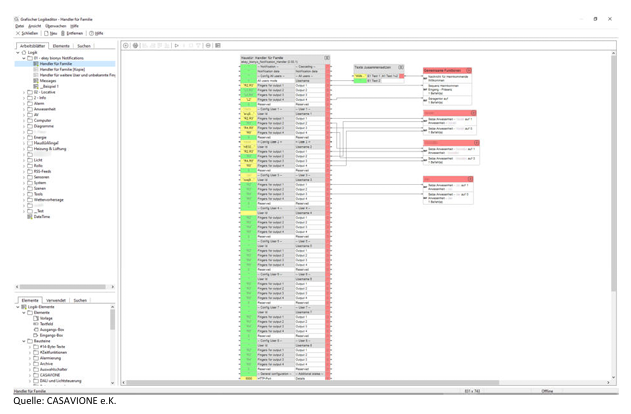Open the Überwachen menu
Image resolution: width=631 pixels, height=414 pixels.
[56, 26]
